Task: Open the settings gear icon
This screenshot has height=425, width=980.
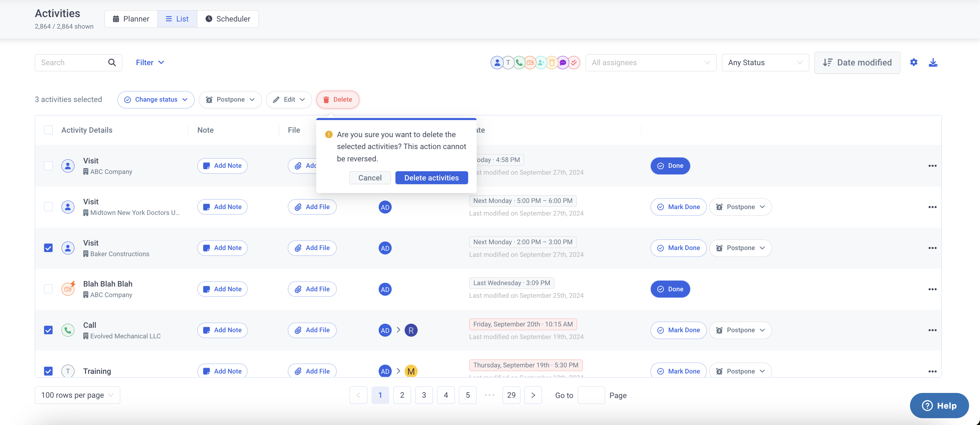Action: point(914,62)
